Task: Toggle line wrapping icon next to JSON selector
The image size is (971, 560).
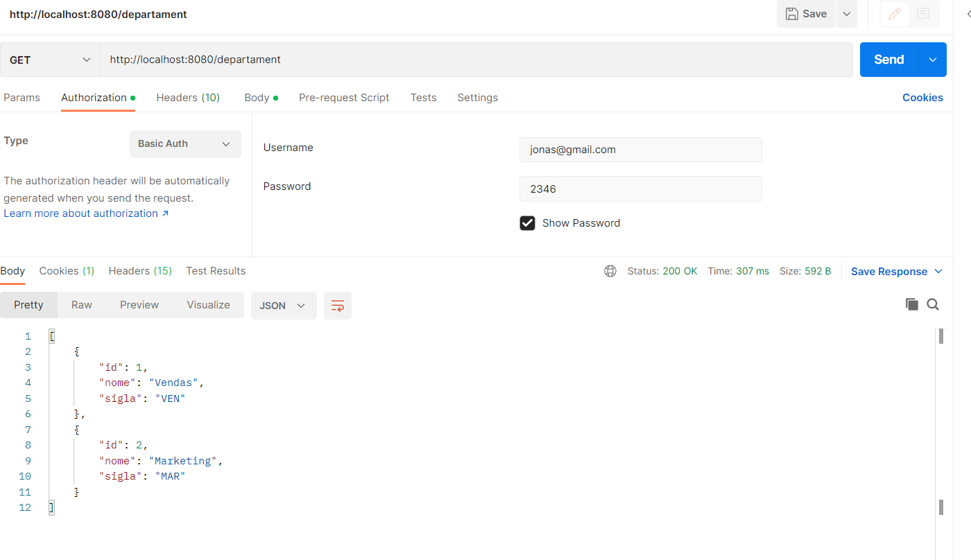Action: point(337,305)
